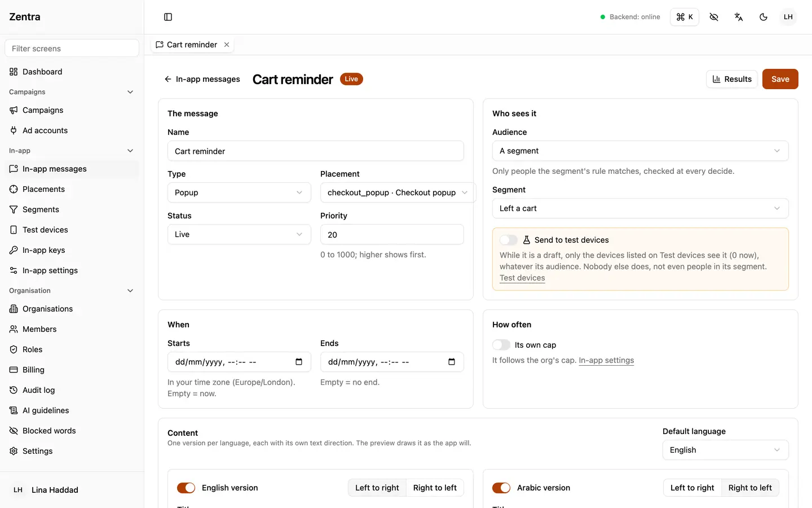Click the Organisations building icon
This screenshot has height=508, width=812.
click(14, 309)
